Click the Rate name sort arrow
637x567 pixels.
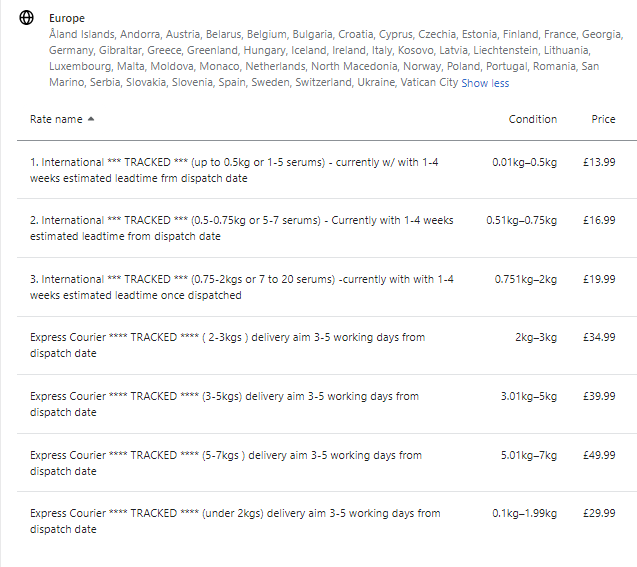pos(92,119)
